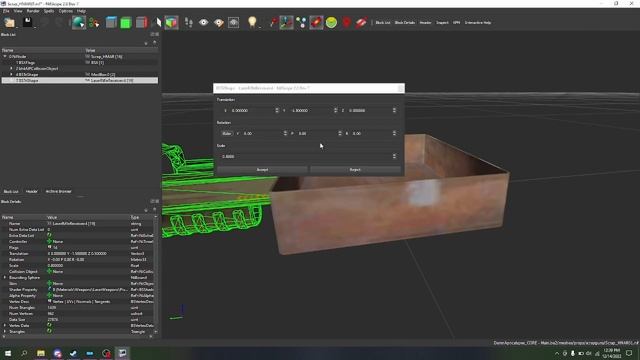640x360 pixels.
Task: Expand the Bounding Sphere row
Action: (x=5, y=278)
